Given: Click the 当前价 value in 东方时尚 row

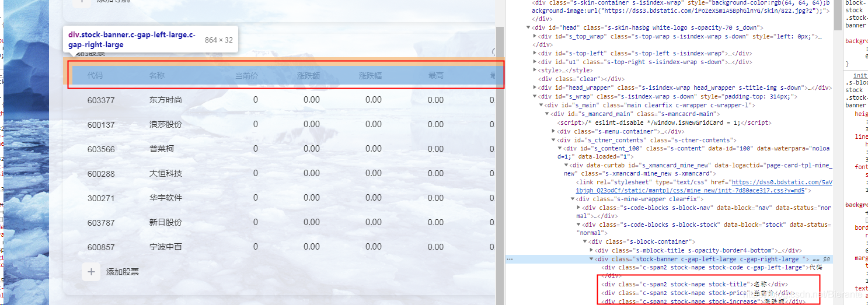Looking at the screenshot, I should (x=256, y=100).
